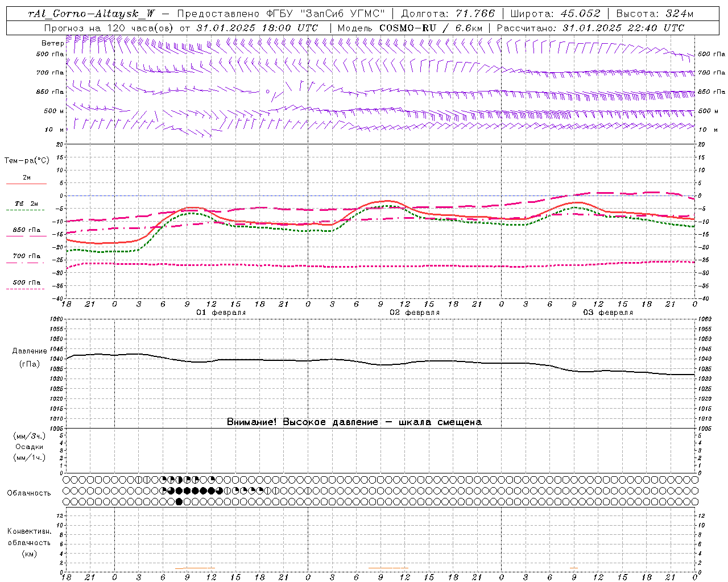This screenshot has width=728, height=582.
Task: Click the (гПа) unit under Давление
Action: point(29,364)
